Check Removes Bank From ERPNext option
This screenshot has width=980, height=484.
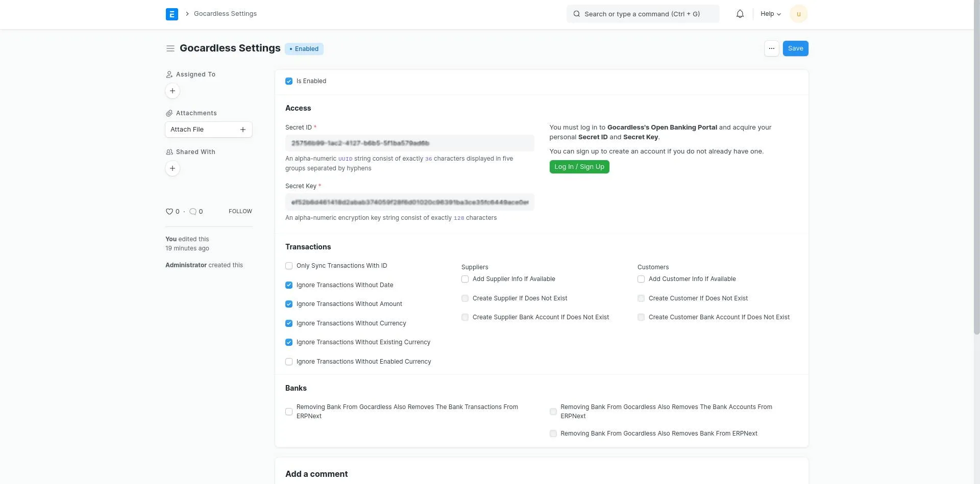[553, 434]
